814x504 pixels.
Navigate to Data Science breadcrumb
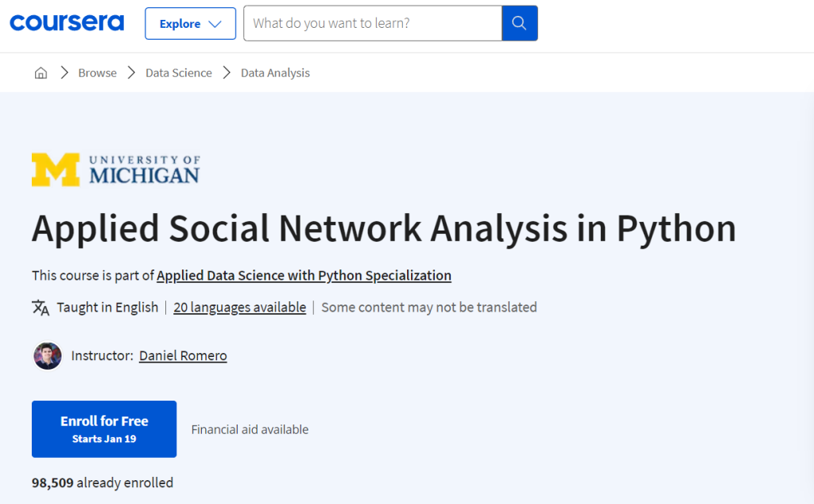tap(178, 72)
